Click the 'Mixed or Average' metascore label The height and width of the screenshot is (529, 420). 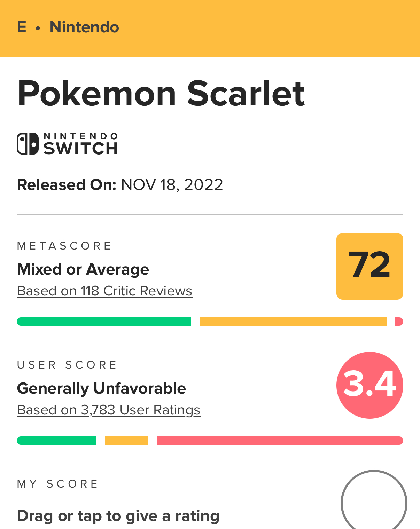(x=83, y=269)
